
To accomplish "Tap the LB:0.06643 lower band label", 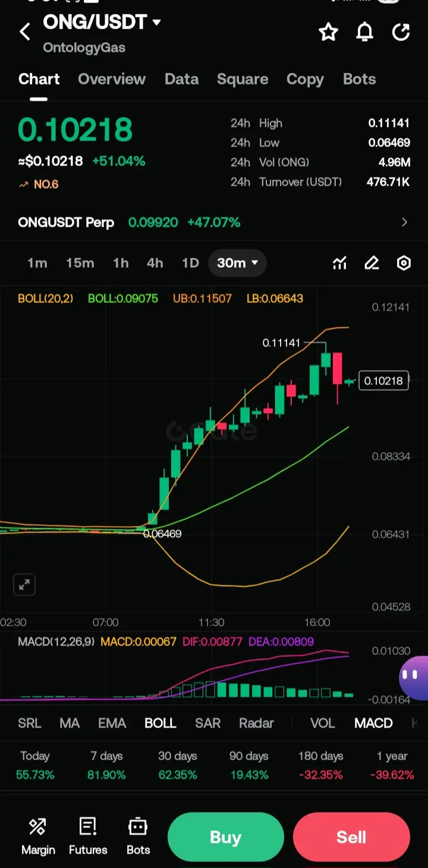I will (275, 298).
